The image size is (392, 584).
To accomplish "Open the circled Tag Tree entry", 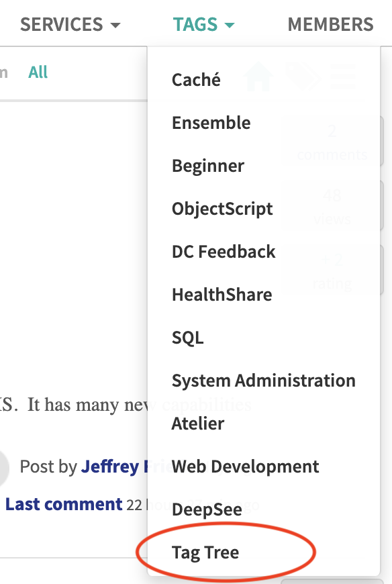I will pos(205,552).
